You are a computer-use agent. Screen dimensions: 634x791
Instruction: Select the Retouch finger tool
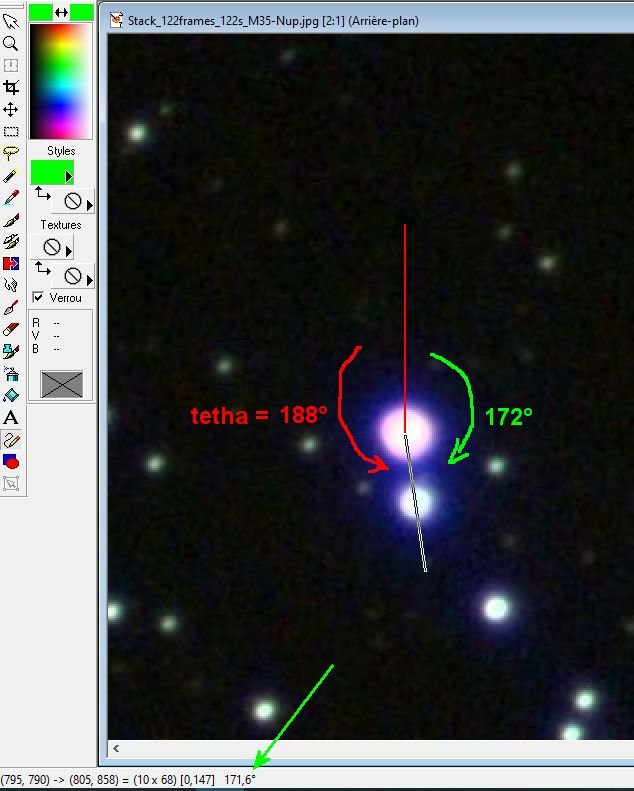tap(11, 286)
